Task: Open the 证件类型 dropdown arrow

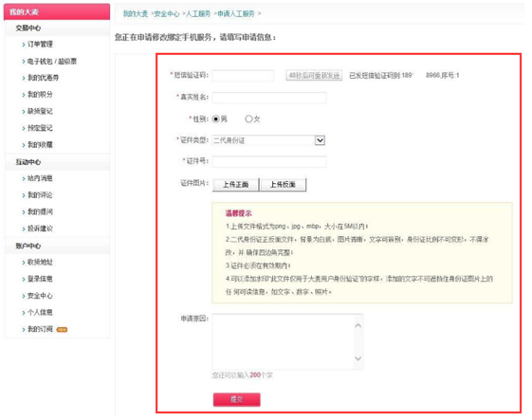Action: (x=320, y=140)
